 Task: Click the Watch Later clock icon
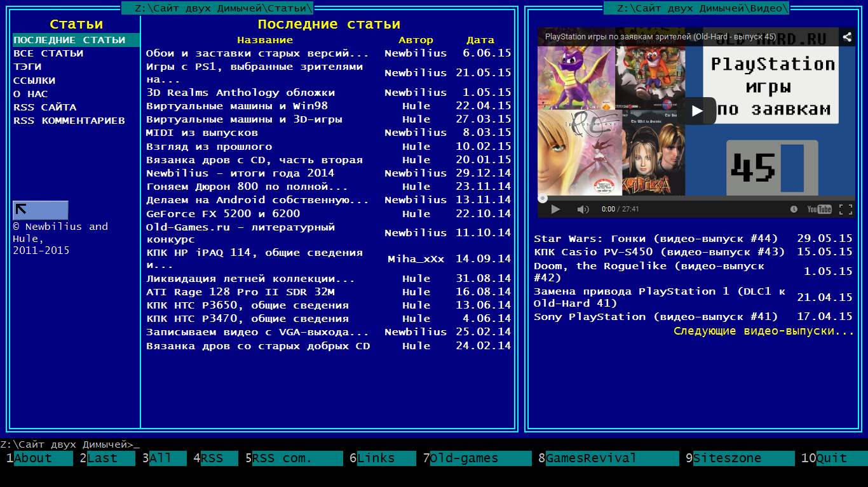794,209
